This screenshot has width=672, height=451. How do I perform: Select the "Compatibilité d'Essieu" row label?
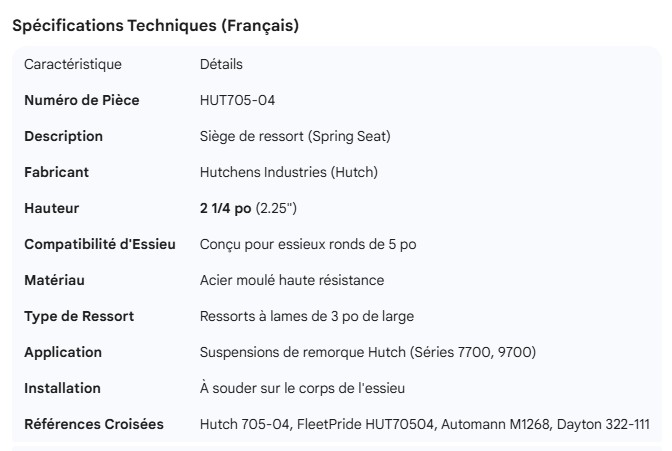tap(100, 244)
